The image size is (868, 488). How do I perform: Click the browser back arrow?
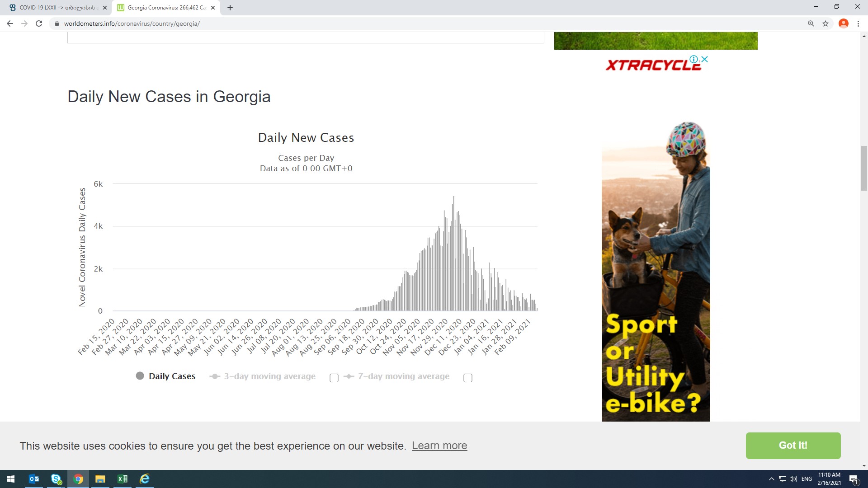tap(10, 23)
